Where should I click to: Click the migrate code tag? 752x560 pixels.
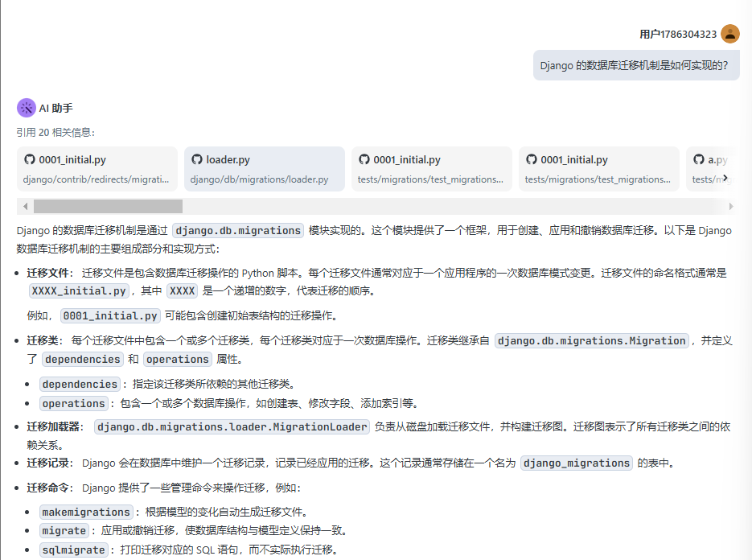pyautogui.click(x=64, y=531)
